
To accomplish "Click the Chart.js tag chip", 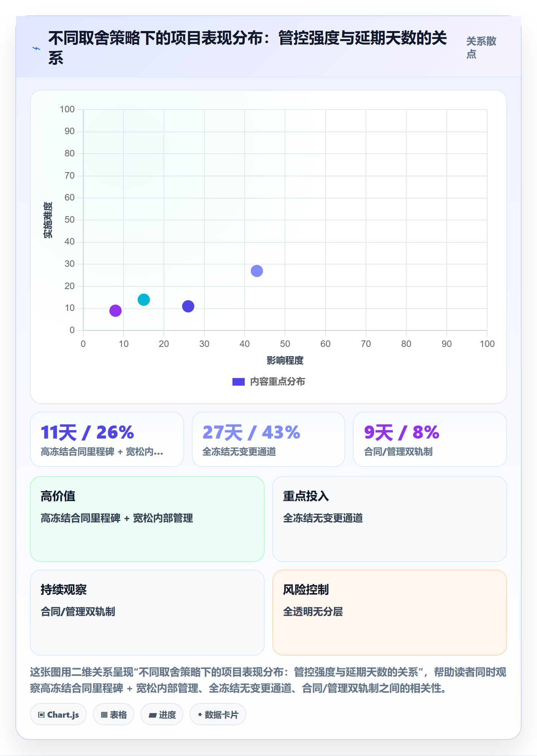I will 58,715.
